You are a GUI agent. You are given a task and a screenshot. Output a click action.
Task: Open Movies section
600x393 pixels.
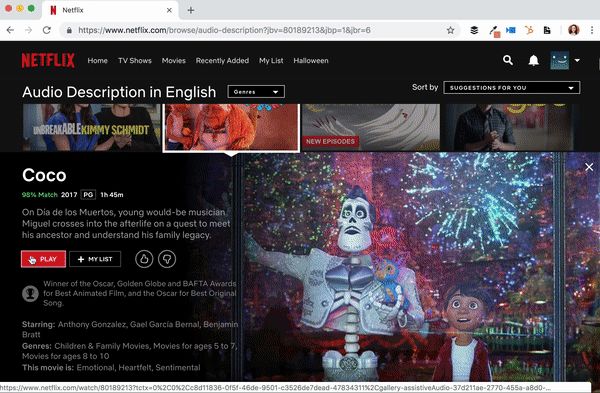point(173,60)
